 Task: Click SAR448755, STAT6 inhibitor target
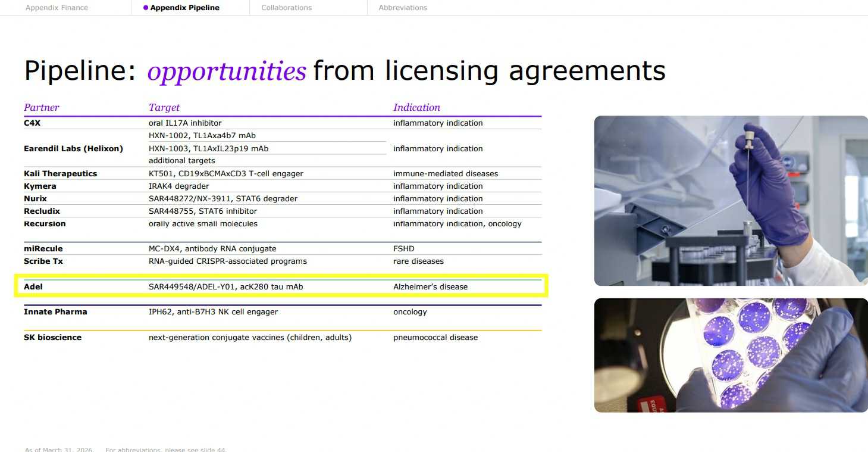(203, 211)
